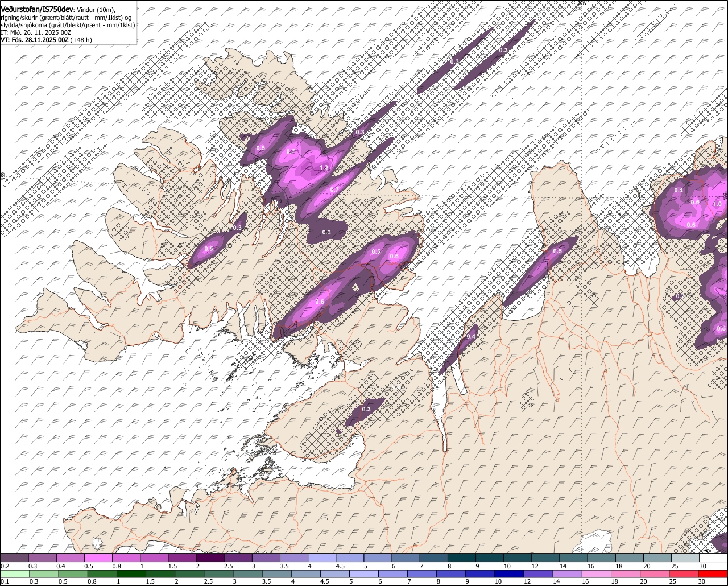Pick the pale periwinkle 4 snow-scale swatch
The width and height of the screenshot is (728, 586).
click(x=321, y=558)
